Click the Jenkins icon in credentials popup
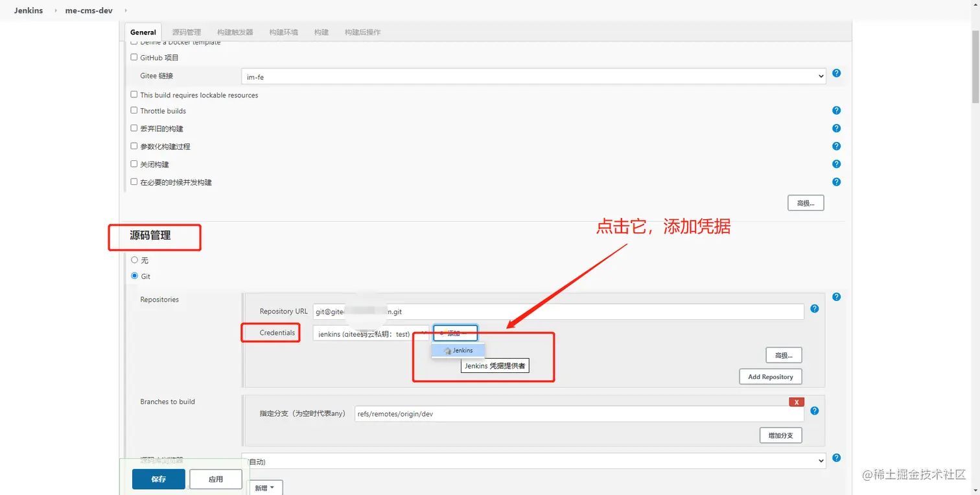 point(447,350)
